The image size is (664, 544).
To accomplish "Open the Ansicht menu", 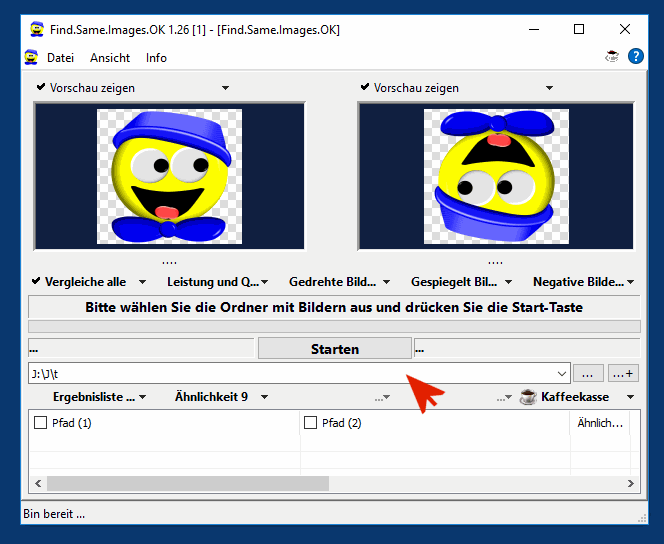I will [110, 58].
